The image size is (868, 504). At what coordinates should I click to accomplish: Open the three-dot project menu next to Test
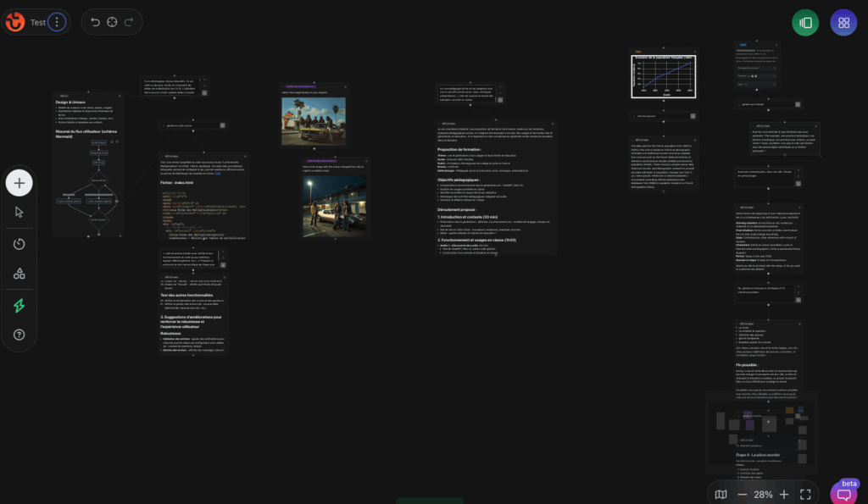click(x=57, y=22)
